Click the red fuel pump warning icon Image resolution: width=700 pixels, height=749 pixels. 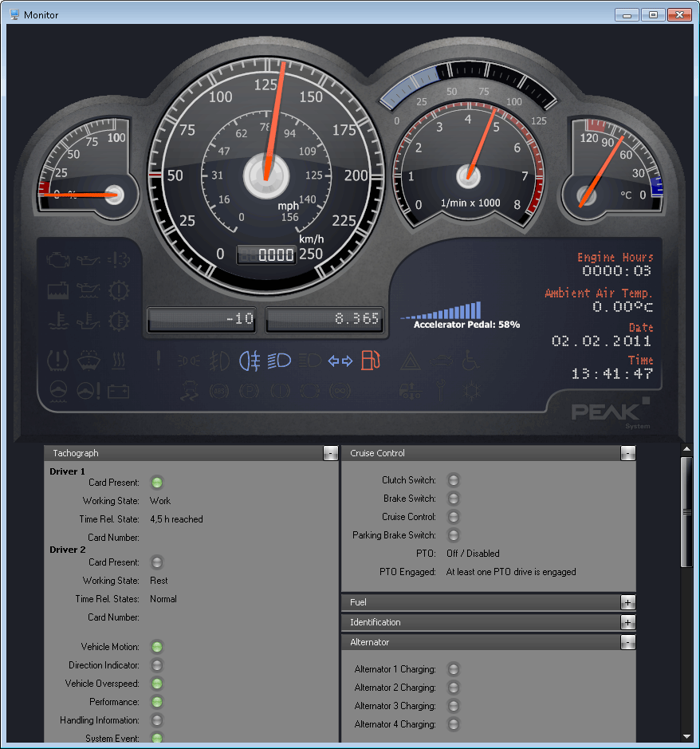[371, 361]
